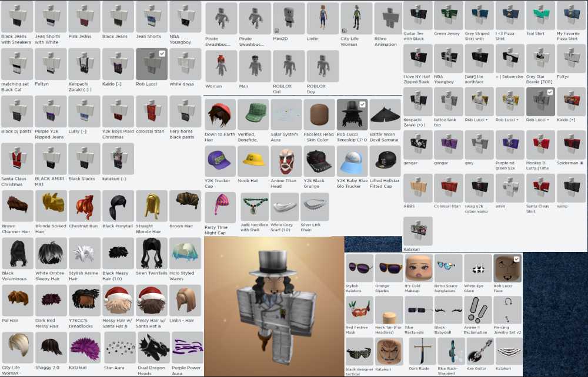Screen dimensions: 588x377
Task: Equip the Silver Link Chain
Action: point(315,207)
